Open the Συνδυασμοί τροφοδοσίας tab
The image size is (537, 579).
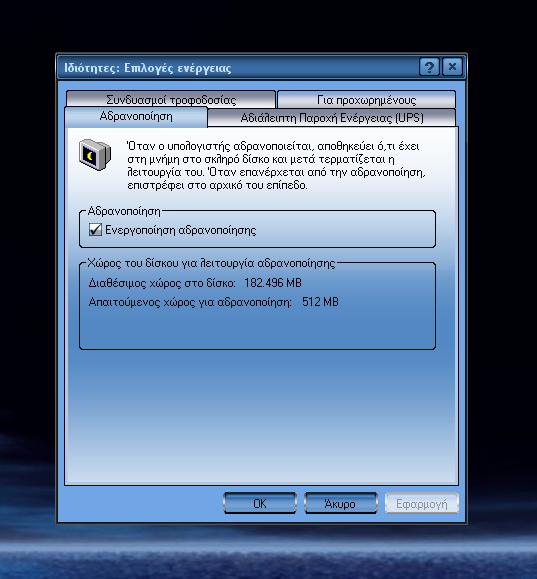[171, 100]
